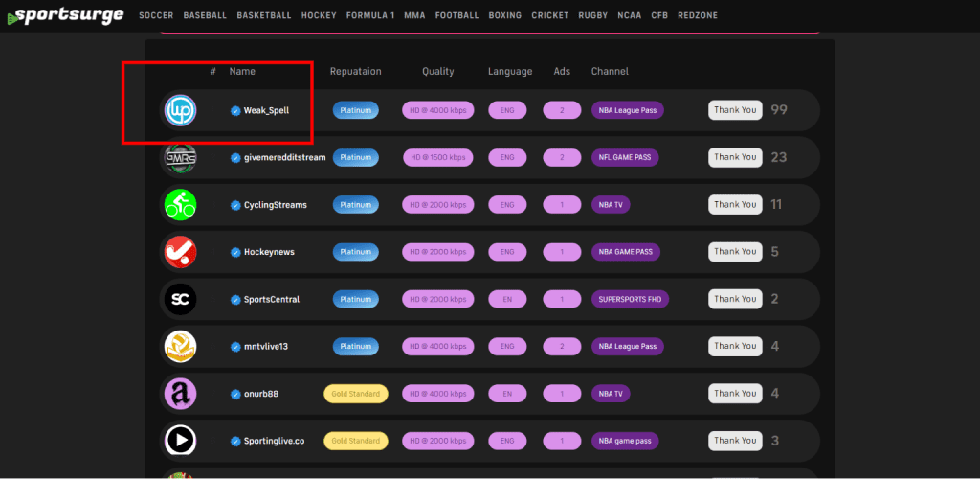
Task: Go to the Rugby section
Action: coord(593,15)
